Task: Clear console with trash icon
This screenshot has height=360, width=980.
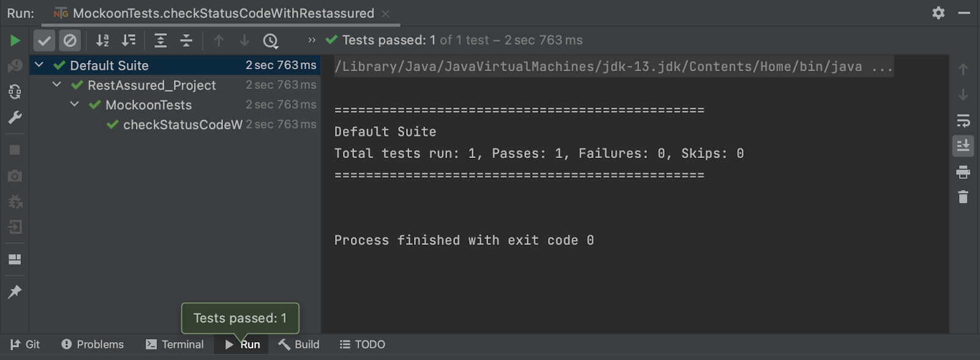Action: coord(963,197)
